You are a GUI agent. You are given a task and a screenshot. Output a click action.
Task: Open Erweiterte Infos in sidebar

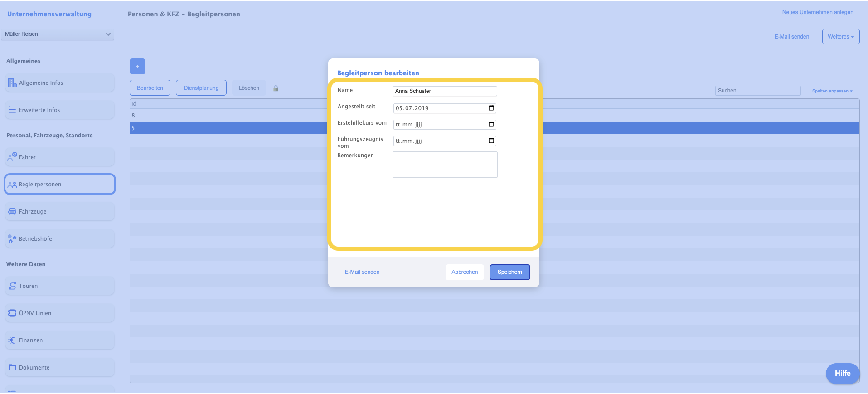(x=39, y=110)
